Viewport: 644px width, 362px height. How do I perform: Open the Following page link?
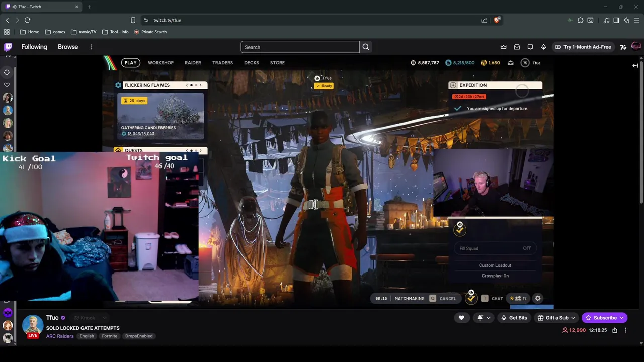point(34,47)
